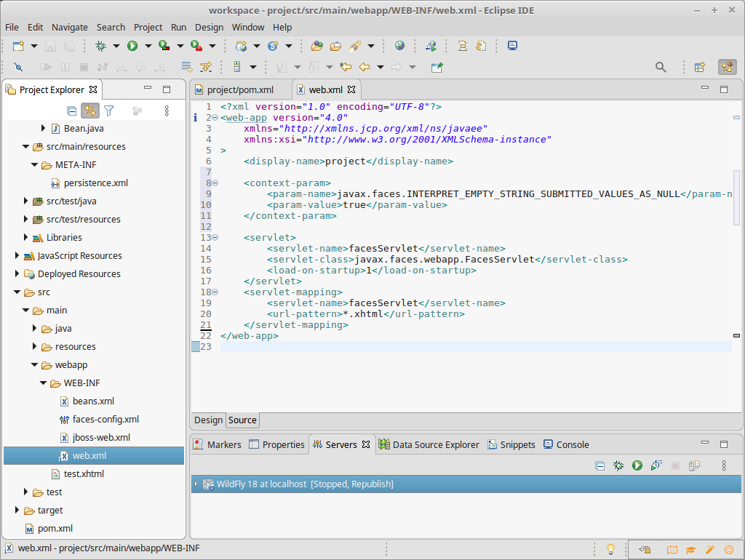This screenshot has width=745, height=560.
Task: Click the search magnifier in toolbar
Action: pyautogui.click(x=661, y=67)
